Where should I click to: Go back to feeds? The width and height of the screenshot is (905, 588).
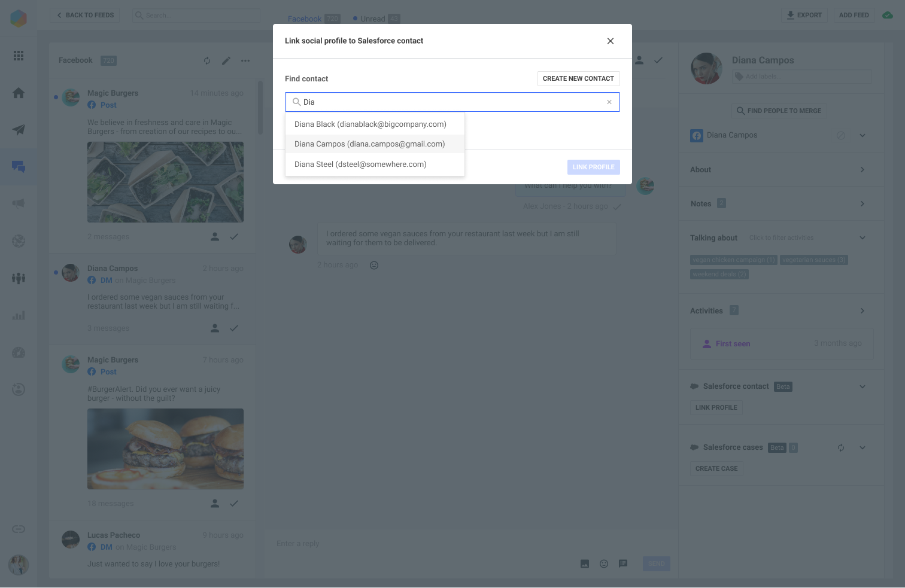click(85, 16)
